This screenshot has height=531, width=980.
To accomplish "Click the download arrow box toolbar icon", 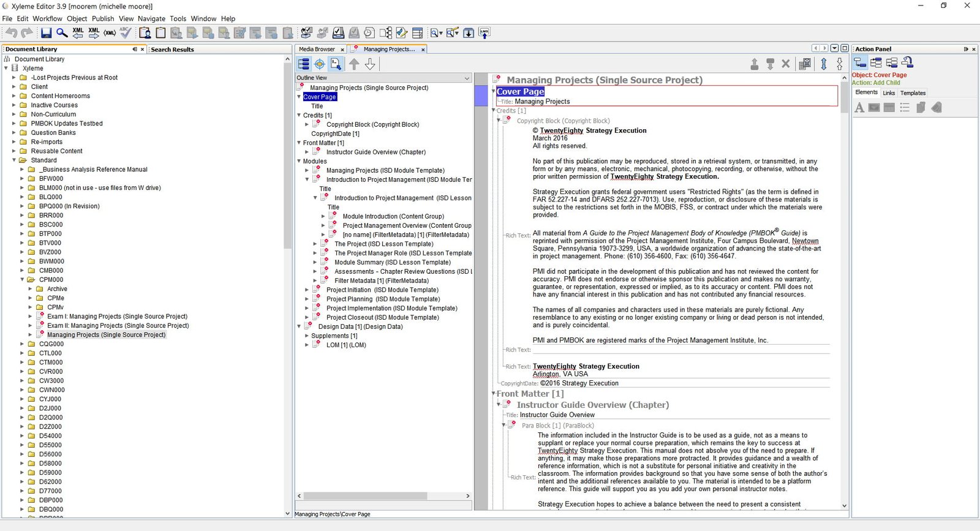I will [469, 33].
